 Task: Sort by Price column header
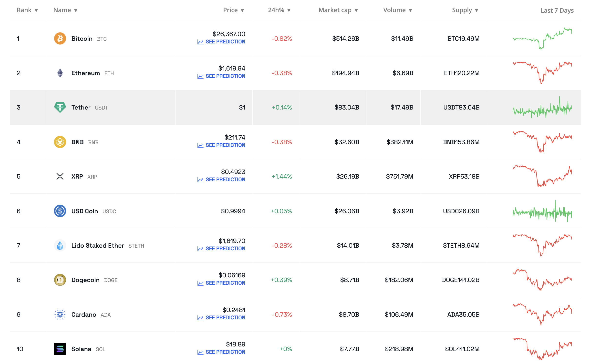pos(233,10)
